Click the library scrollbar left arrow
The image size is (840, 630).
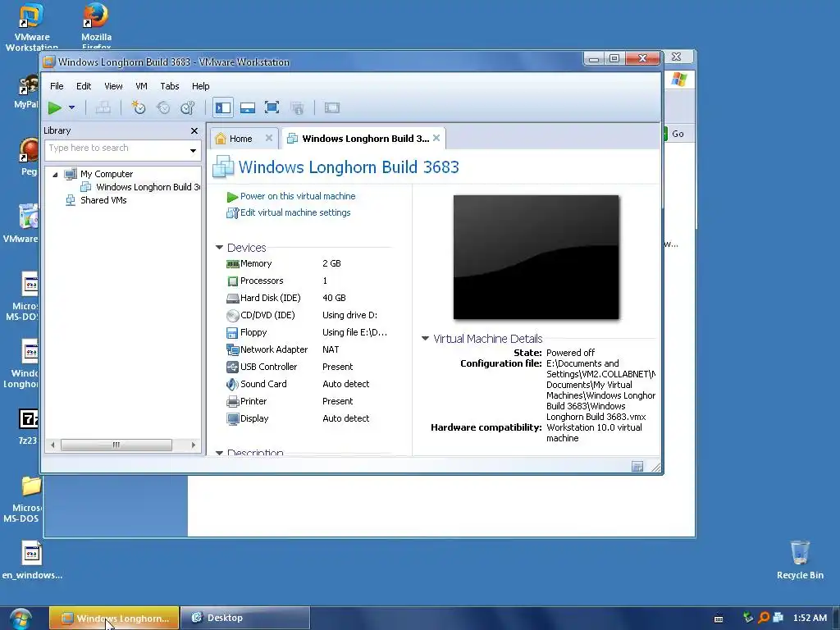pyautogui.click(x=52, y=445)
